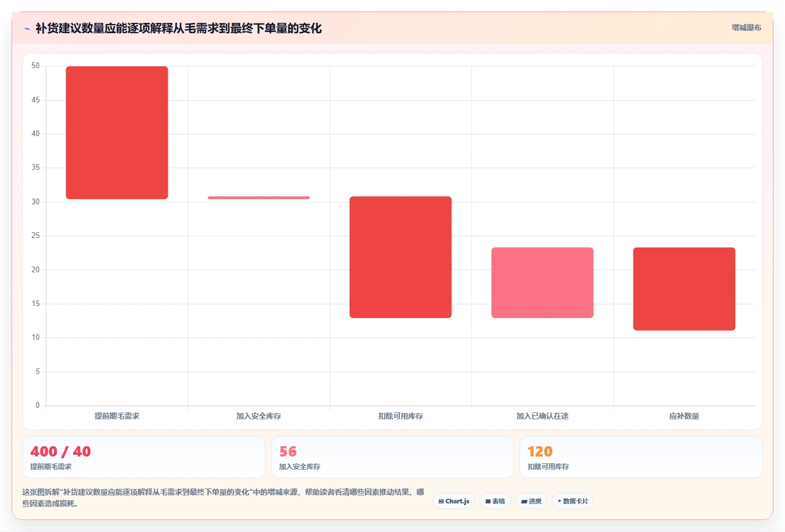Image resolution: width=785 pixels, height=532 pixels.
Task: Click the blue lightning icon beside the title
Action: [27, 29]
